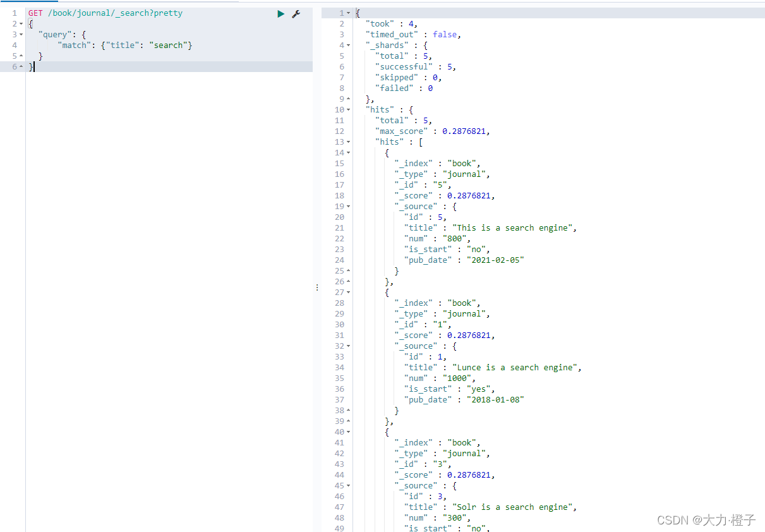Click the "id" : 3, line in _source

click(x=426, y=496)
